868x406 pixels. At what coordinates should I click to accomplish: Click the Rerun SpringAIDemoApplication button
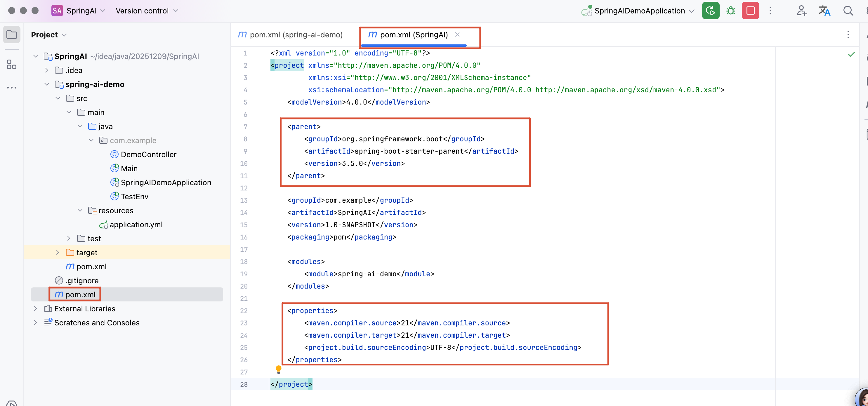pyautogui.click(x=710, y=11)
